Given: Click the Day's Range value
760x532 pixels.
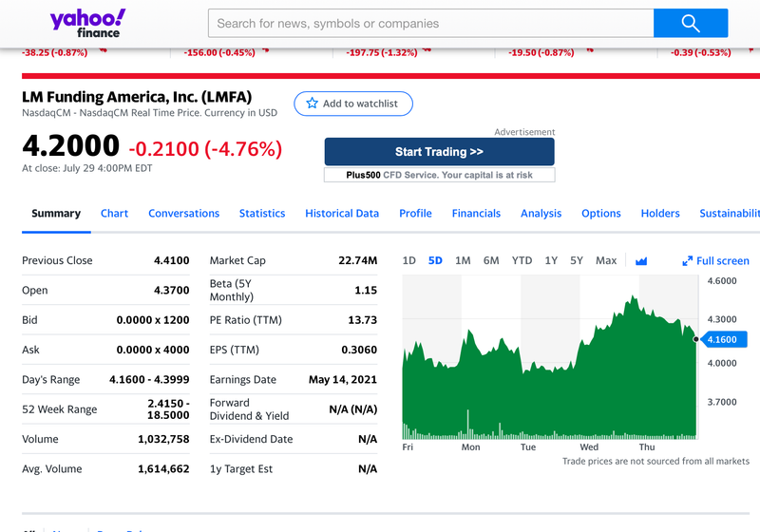Looking at the screenshot, I should coord(149,379).
